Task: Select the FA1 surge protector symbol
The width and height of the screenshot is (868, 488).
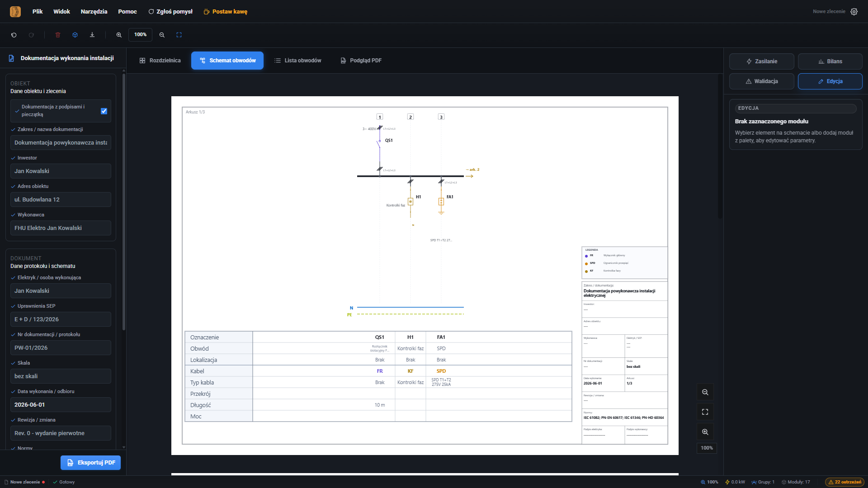Action: click(441, 202)
